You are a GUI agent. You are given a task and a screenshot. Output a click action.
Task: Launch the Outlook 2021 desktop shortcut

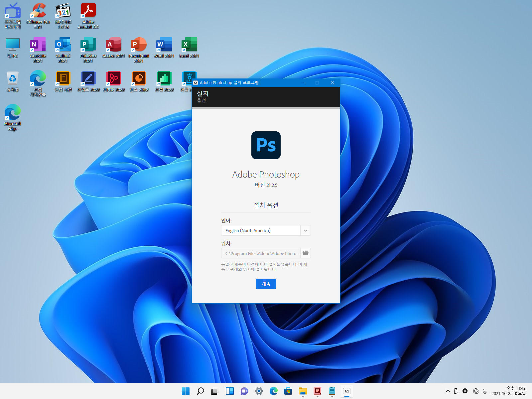(63, 50)
